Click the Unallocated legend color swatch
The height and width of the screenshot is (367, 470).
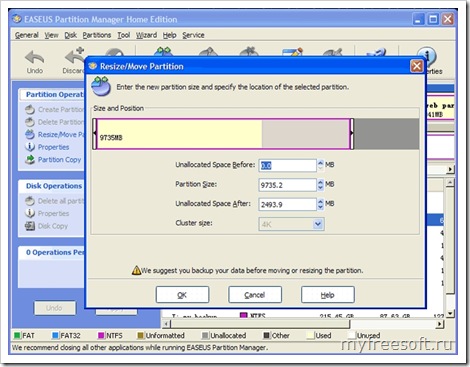point(205,335)
